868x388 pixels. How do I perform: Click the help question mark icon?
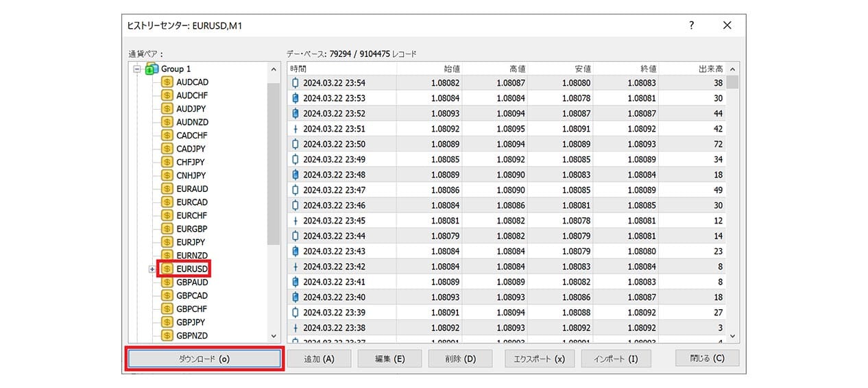691,26
